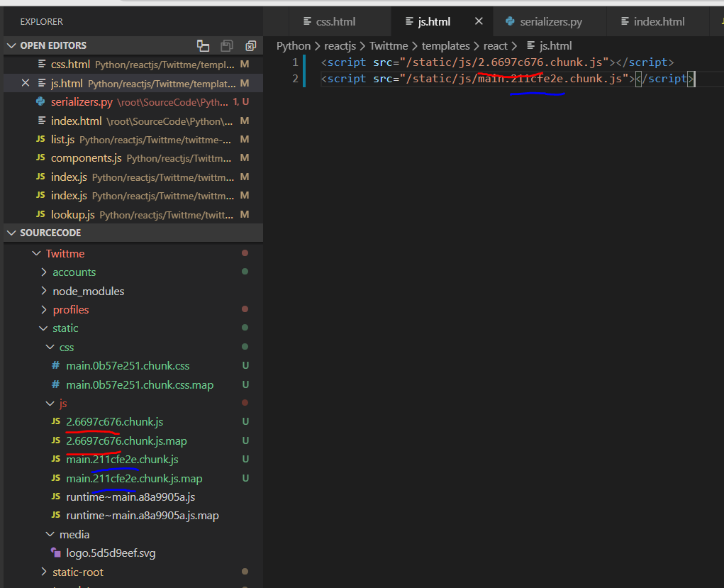Click the Close All Editors icon

coord(250,45)
